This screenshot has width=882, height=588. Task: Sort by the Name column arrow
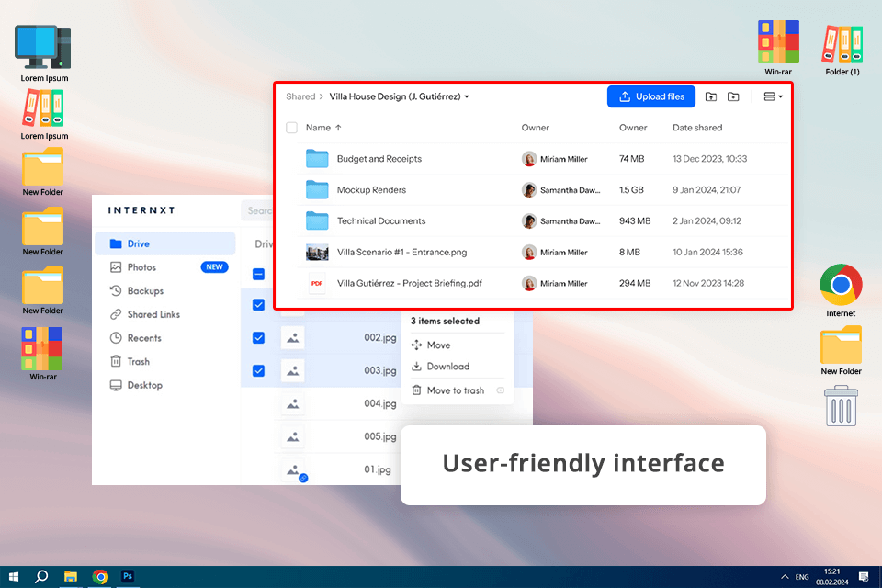[338, 128]
